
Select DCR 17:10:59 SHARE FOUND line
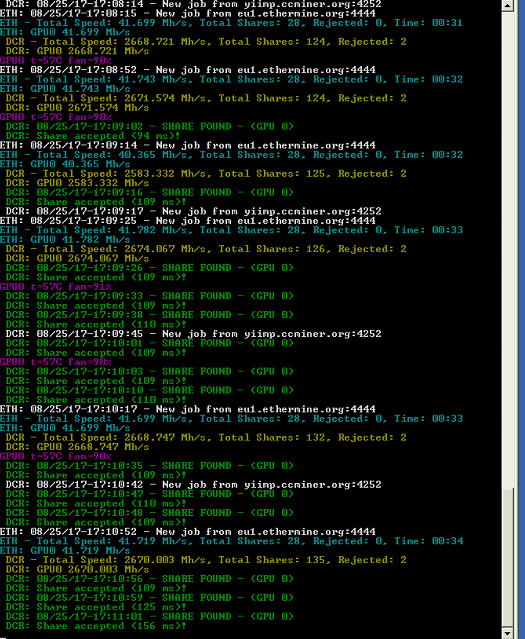(x=150, y=598)
